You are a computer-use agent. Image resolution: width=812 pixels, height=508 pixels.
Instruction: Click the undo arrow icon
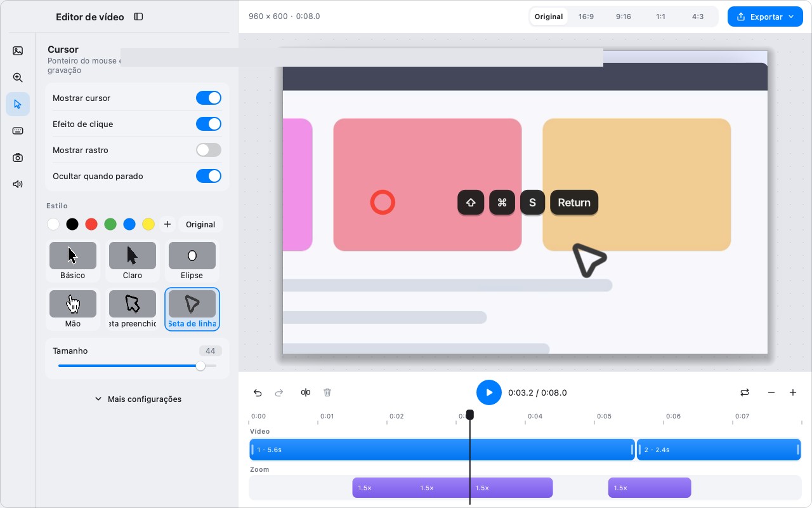coord(258,392)
